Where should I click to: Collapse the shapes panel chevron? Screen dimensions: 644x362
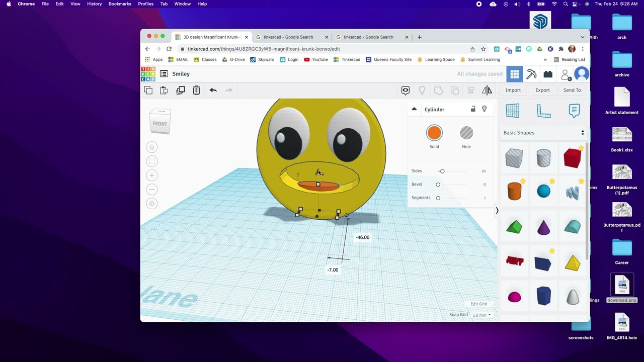pyautogui.click(x=497, y=211)
